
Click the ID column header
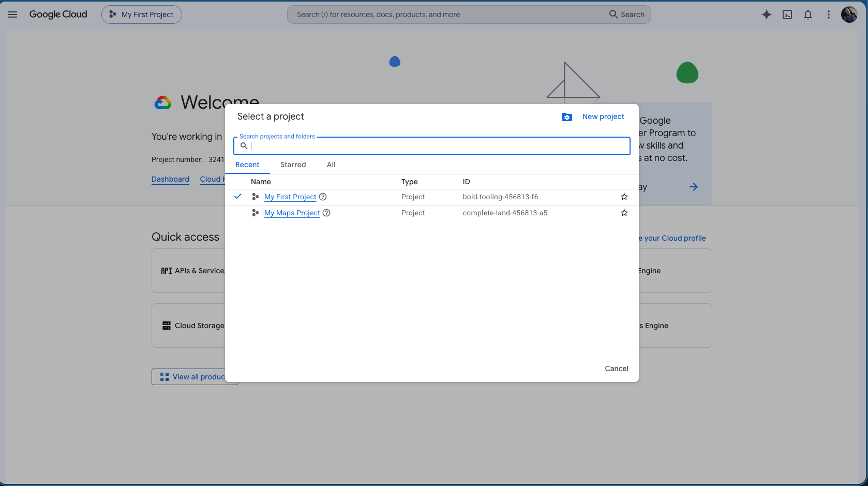tap(467, 182)
